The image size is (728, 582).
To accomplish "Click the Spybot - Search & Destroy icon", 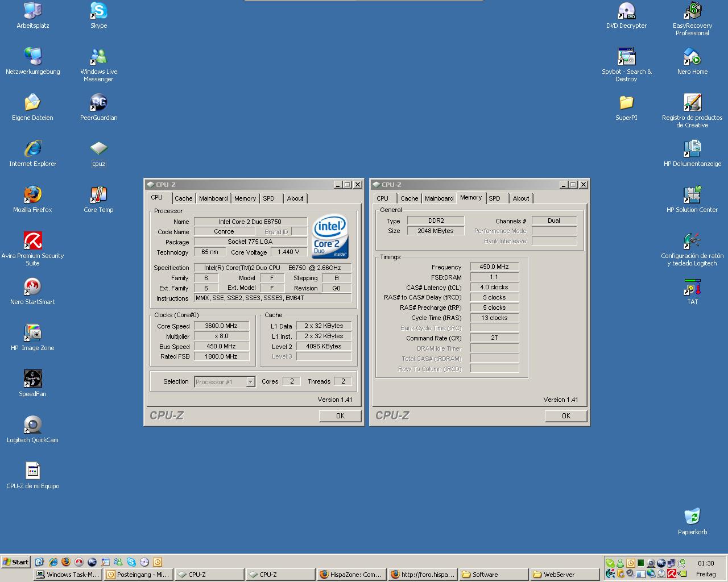I will click(x=626, y=65).
